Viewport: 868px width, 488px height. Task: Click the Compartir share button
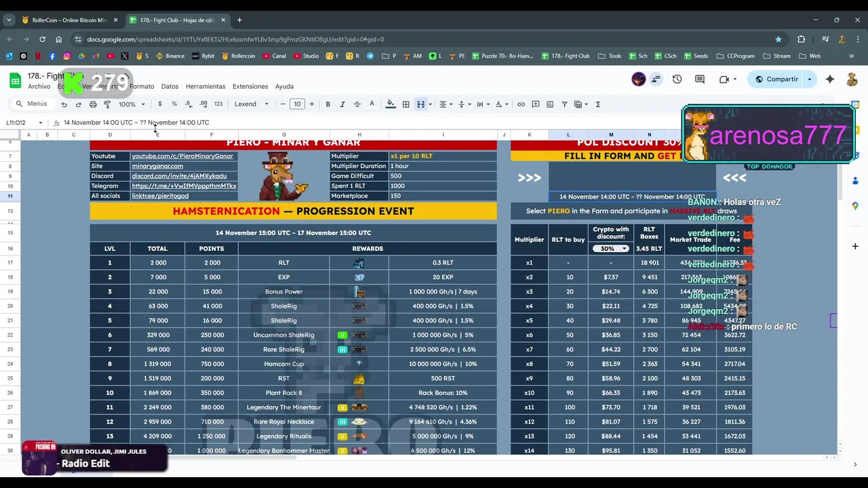[777, 79]
